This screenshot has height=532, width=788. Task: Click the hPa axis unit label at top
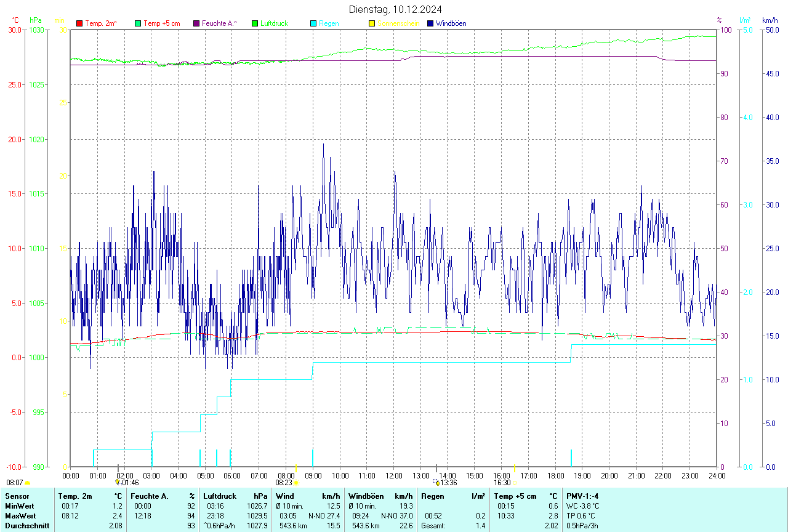[x=35, y=20]
